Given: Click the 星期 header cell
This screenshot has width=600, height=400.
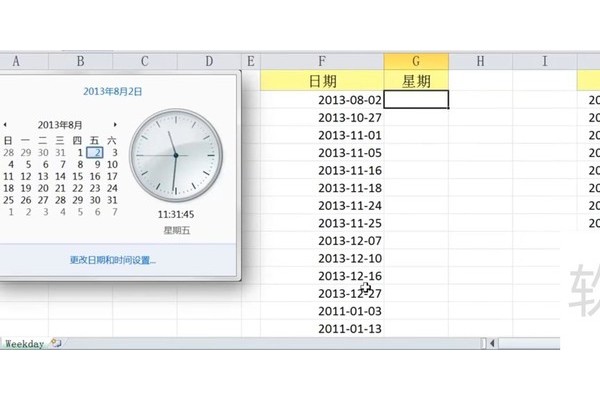Looking at the screenshot, I should coord(416,81).
